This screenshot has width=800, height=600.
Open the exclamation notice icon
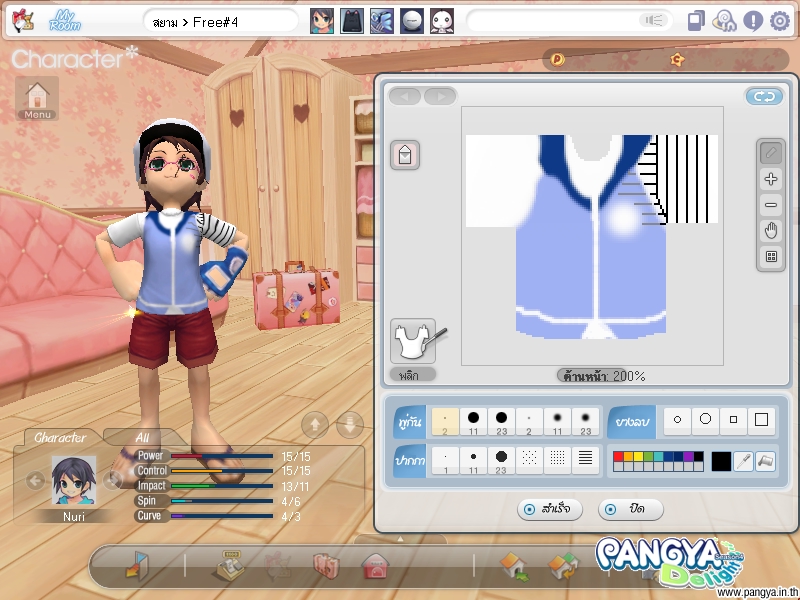pyautogui.click(x=753, y=21)
